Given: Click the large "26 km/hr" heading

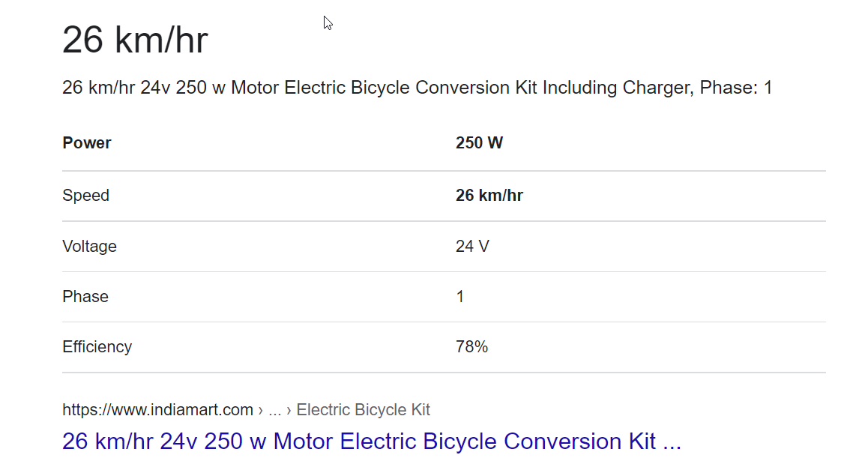Looking at the screenshot, I should coord(135,40).
